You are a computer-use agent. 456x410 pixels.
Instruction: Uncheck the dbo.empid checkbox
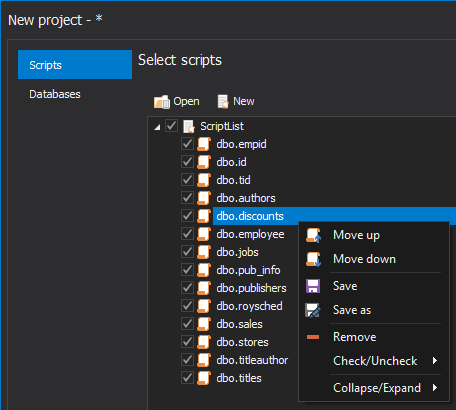pos(187,144)
